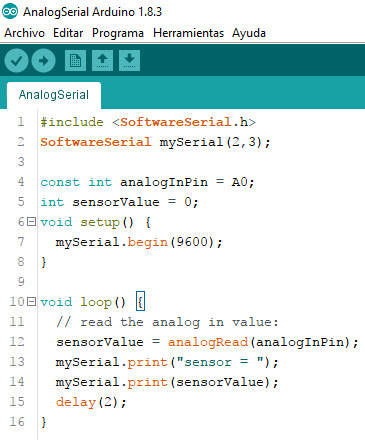
Task: Create a new sketch with New icon
Action: point(75,60)
